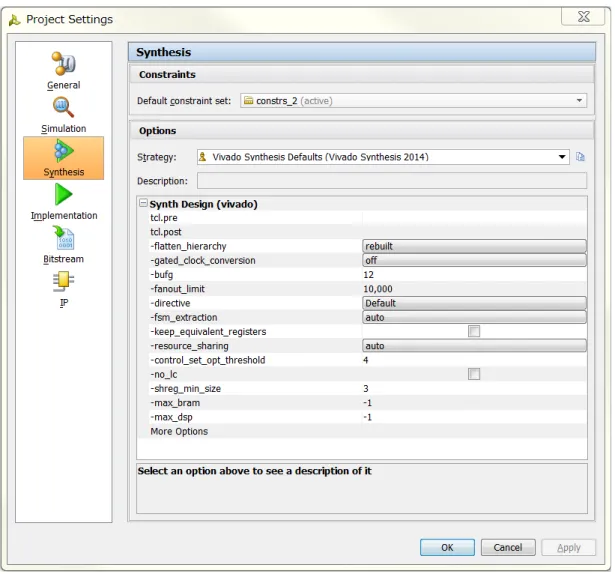Select the -keep_equivalent_registers option label
Viewport: 615px width, 574px height.
click(208, 332)
